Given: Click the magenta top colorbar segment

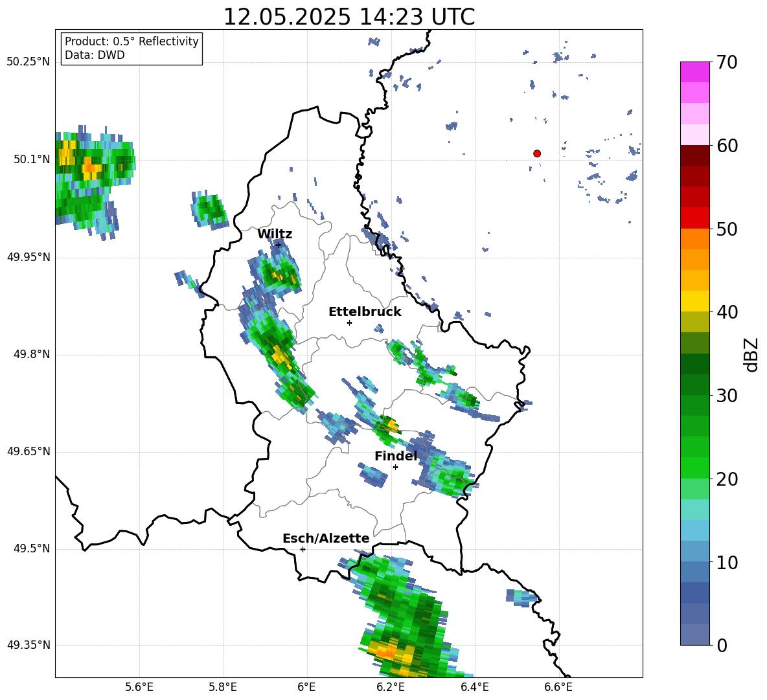Looking at the screenshot, I should pyautogui.click(x=694, y=72).
